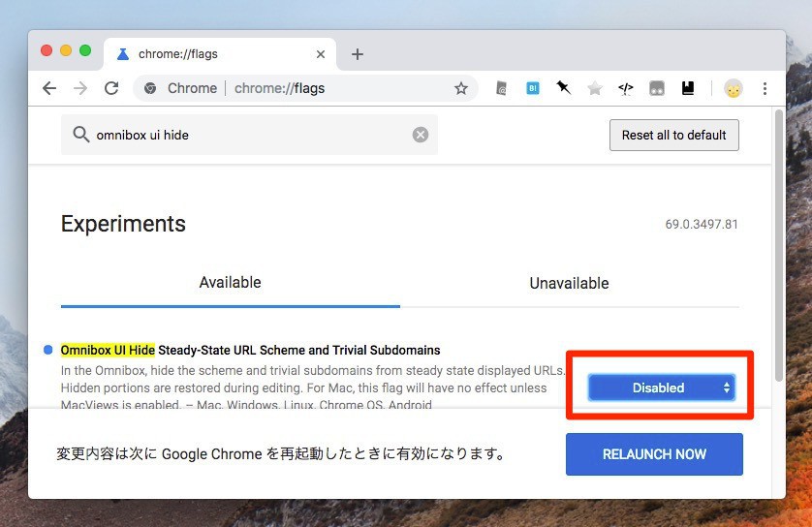Click the forward navigation arrow
This screenshot has width=812, height=527.
pos(80,88)
